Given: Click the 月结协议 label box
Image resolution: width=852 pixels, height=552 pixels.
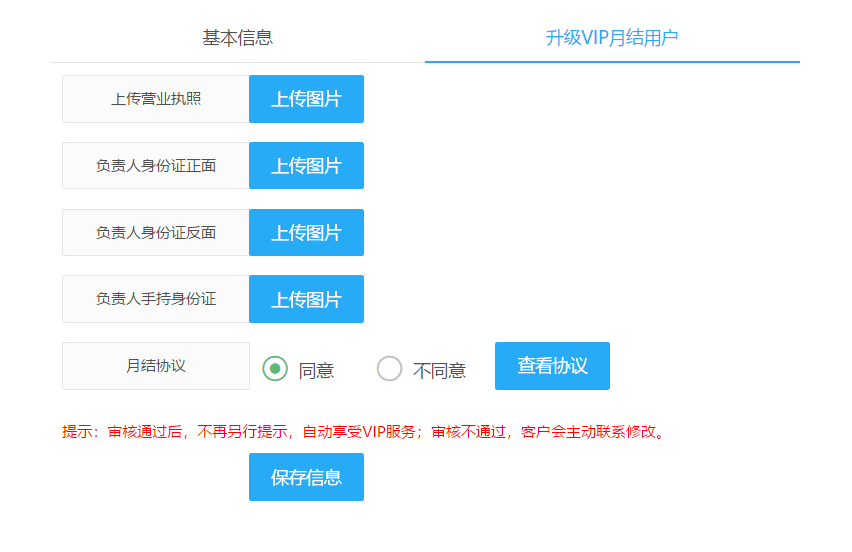Looking at the screenshot, I should pos(156,366).
